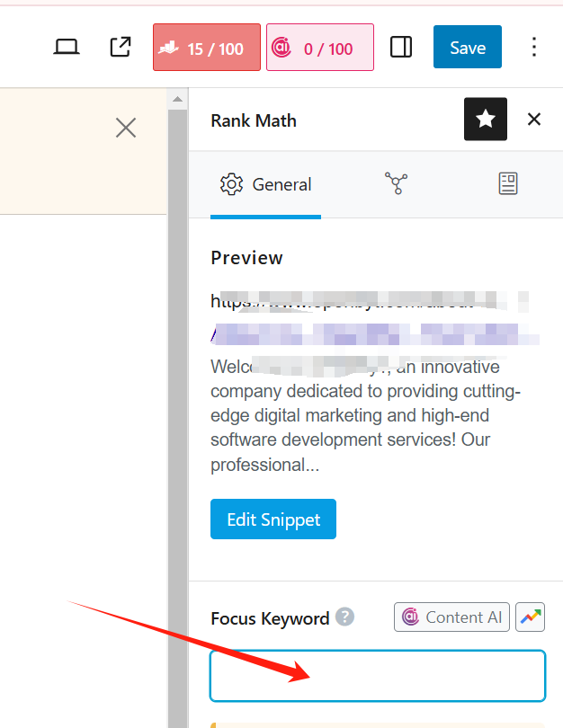Screen dimensions: 563x728
Task: Dismiss the left panel with its X
Action: [x=125, y=128]
